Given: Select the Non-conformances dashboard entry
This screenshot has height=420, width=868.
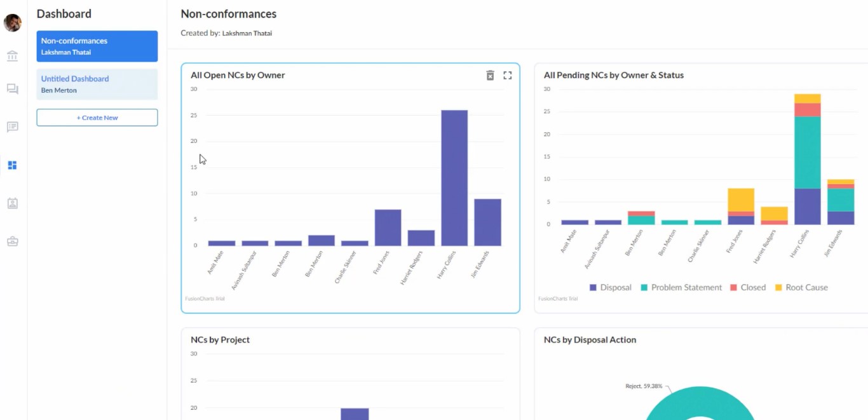Looking at the screenshot, I should tap(97, 46).
